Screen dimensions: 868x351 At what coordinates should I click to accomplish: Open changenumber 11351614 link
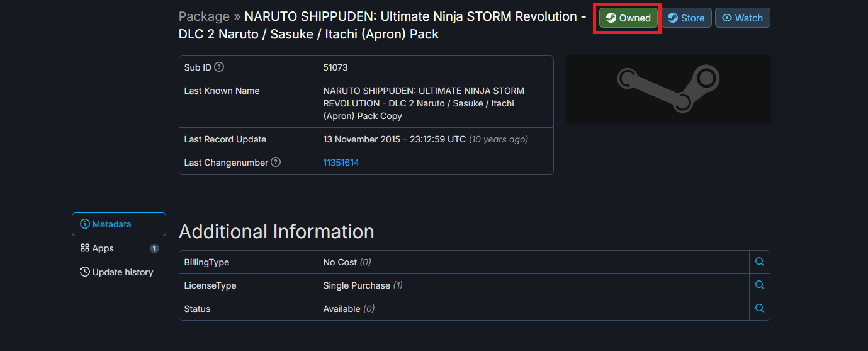[341, 163]
